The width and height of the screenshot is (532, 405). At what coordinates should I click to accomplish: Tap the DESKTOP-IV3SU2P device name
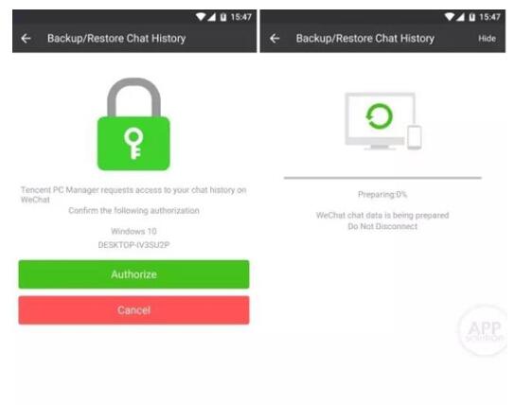133,245
